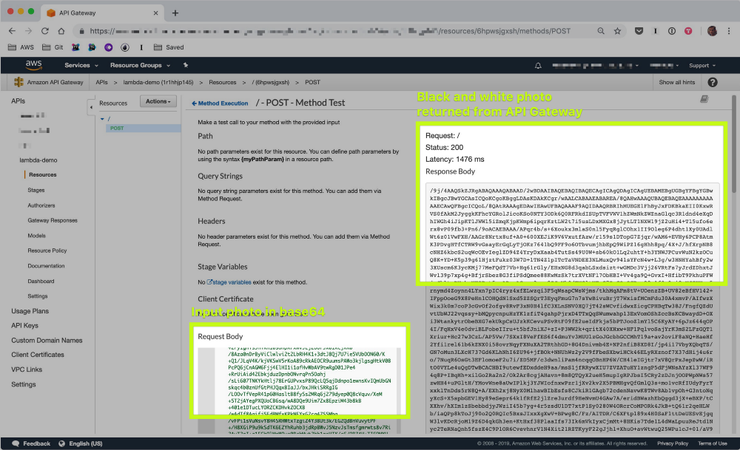Viewport: 740px width, 450px height.
Task: Open the browser three-dot menu
Action: [x=729, y=31]
